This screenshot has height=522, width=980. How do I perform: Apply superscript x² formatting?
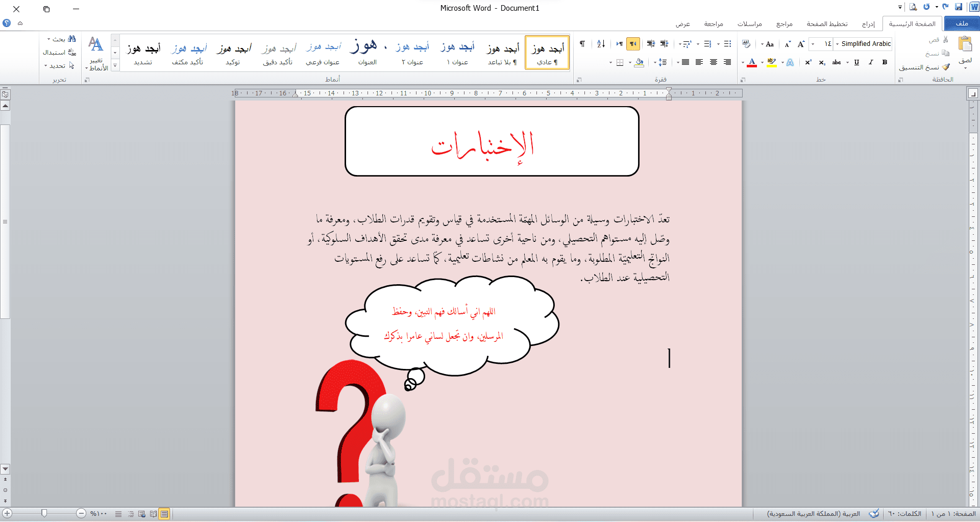[x=808, y=62]
